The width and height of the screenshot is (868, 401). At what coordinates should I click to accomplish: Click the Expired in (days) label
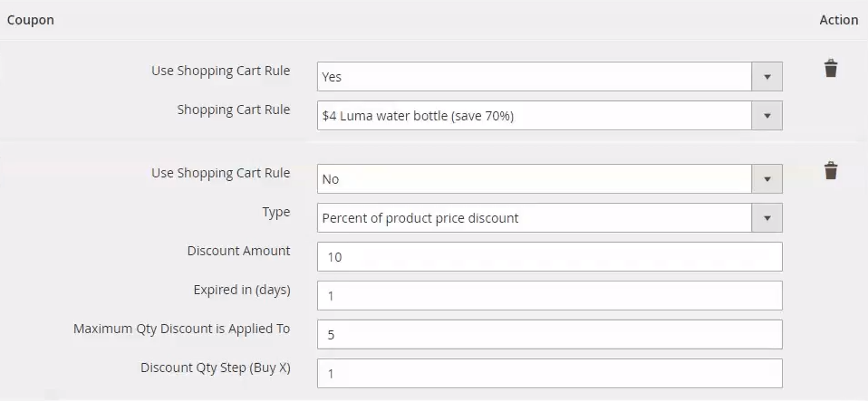[241, 290]
